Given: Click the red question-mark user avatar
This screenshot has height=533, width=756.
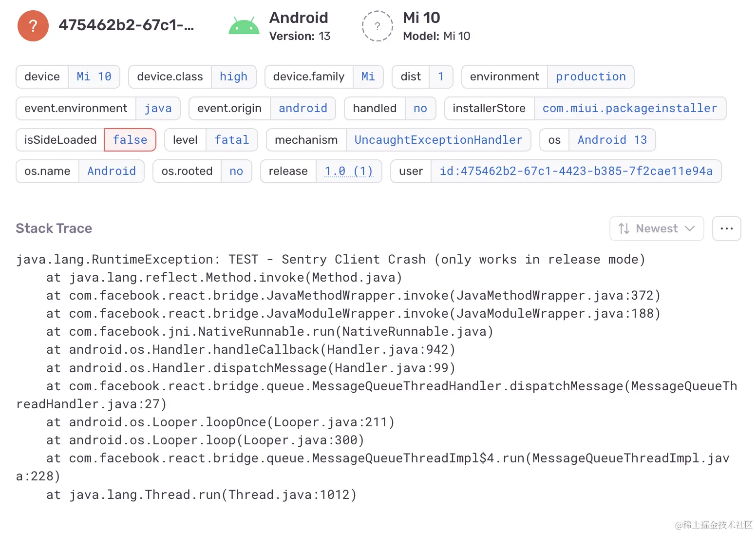Looking at the screenshot, I should click(x=33, y=26).
